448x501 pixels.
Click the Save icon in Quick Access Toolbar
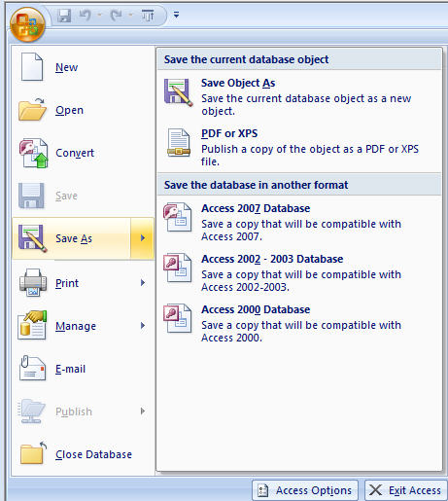pyautogui.click(x=64, y=16)
